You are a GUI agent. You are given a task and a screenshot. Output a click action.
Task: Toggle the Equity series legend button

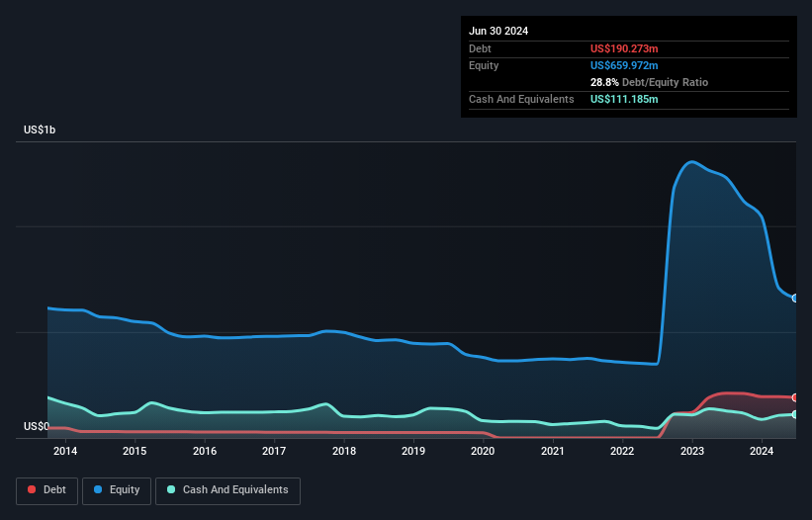[x=117, y=490]
